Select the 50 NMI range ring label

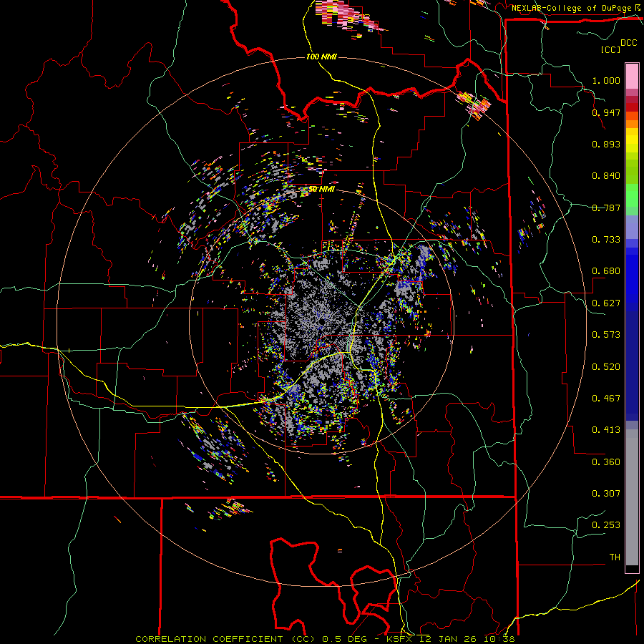[321, 189]
